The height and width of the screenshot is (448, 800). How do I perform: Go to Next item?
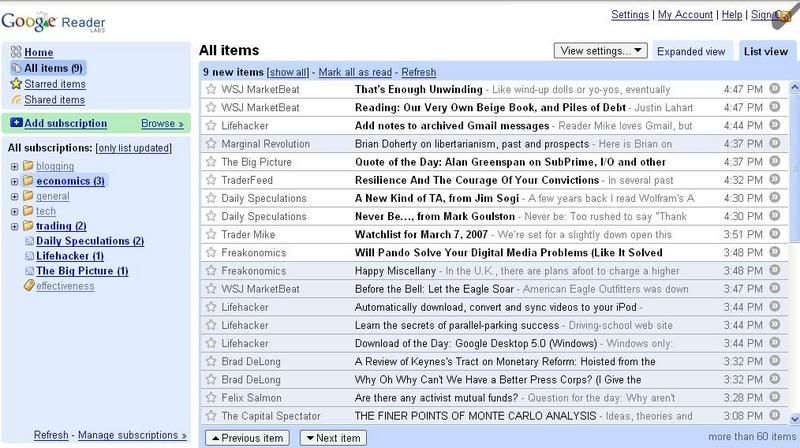pos(333,438)
